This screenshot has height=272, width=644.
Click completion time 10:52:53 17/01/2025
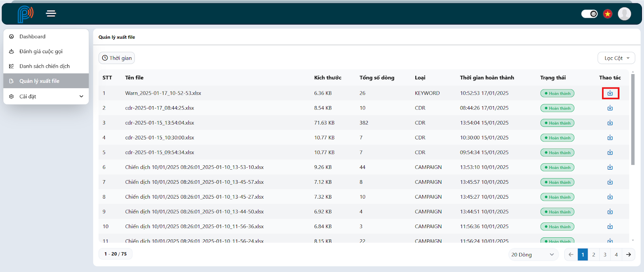[484, 93]
